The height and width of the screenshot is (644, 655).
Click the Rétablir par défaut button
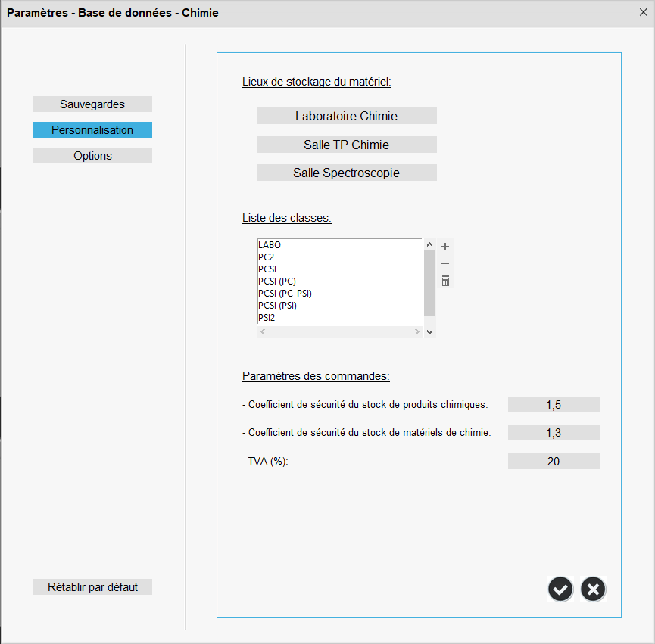point(92,587)
